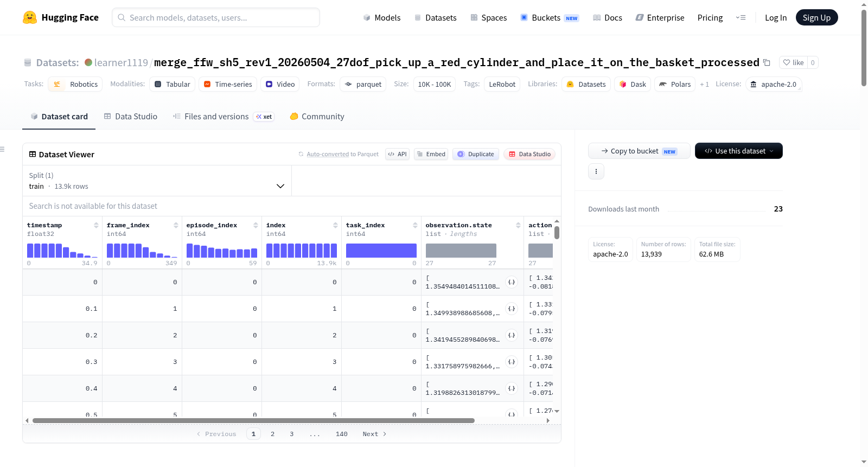The width and height of the screenshot is (868, 467).
Task: Click the parquet format tag
Action: coord(363,84)
